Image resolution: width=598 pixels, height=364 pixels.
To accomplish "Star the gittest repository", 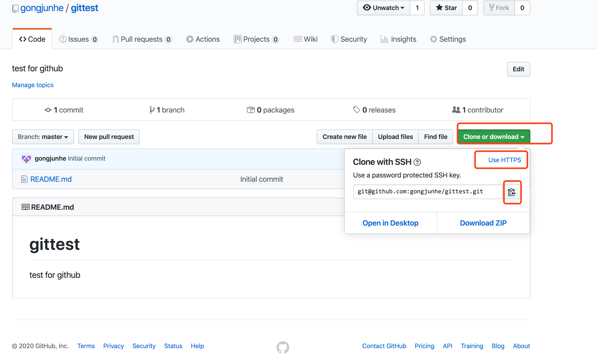I will click(x=446, y=8).
